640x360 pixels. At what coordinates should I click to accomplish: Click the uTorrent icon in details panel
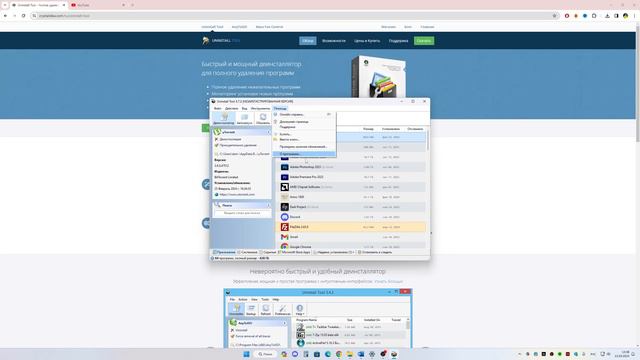[x=217, y=132]
